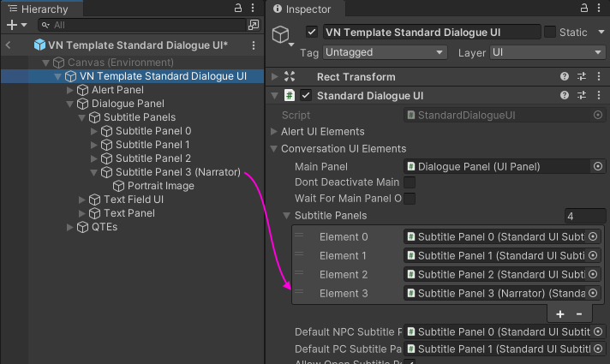610x364 pixels.
Task: Open Standard Dialogue UI presets icon
Action: tap(582, 95)
